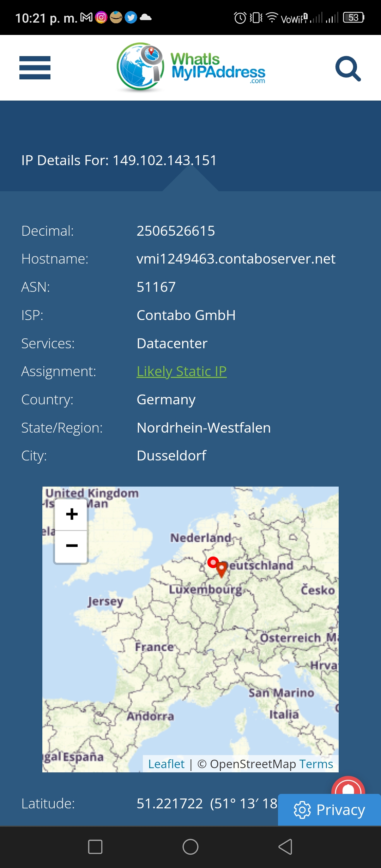Select the hostname vmi1249463.contaboserver.net text
The image size is (381, 868).
(236, 259)
